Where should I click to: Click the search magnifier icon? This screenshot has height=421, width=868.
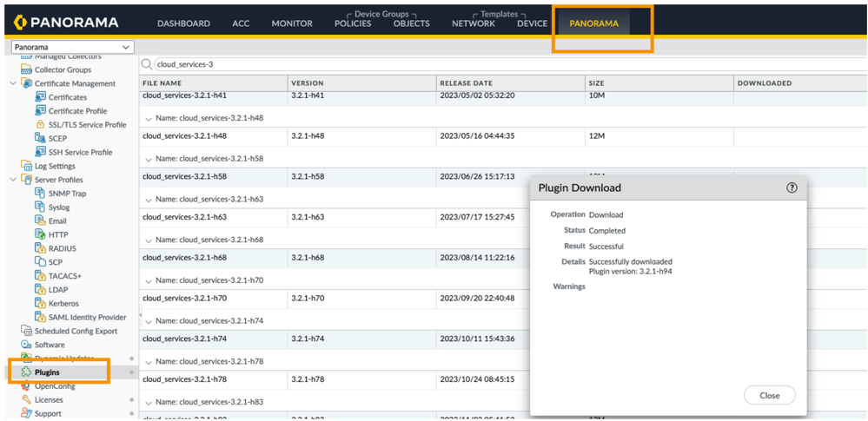click(x=147, y=64)
